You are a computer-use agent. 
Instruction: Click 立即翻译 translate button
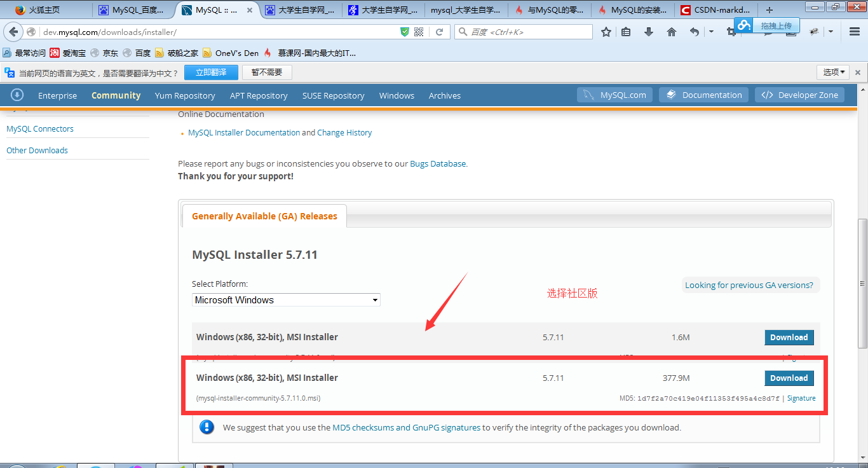pyautogui.click(x=211, y=72)
